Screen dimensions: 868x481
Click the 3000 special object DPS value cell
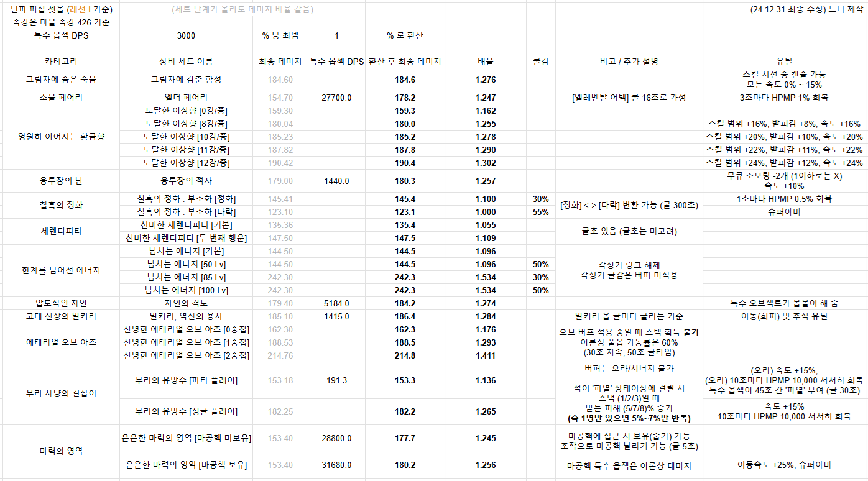coord(186,35)
